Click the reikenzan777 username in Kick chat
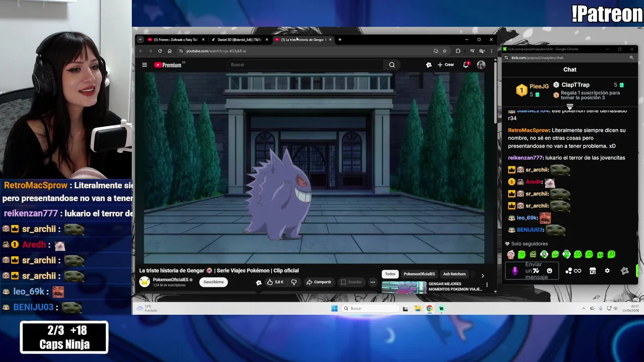The image size is (644, 362). tap(525, 158)
